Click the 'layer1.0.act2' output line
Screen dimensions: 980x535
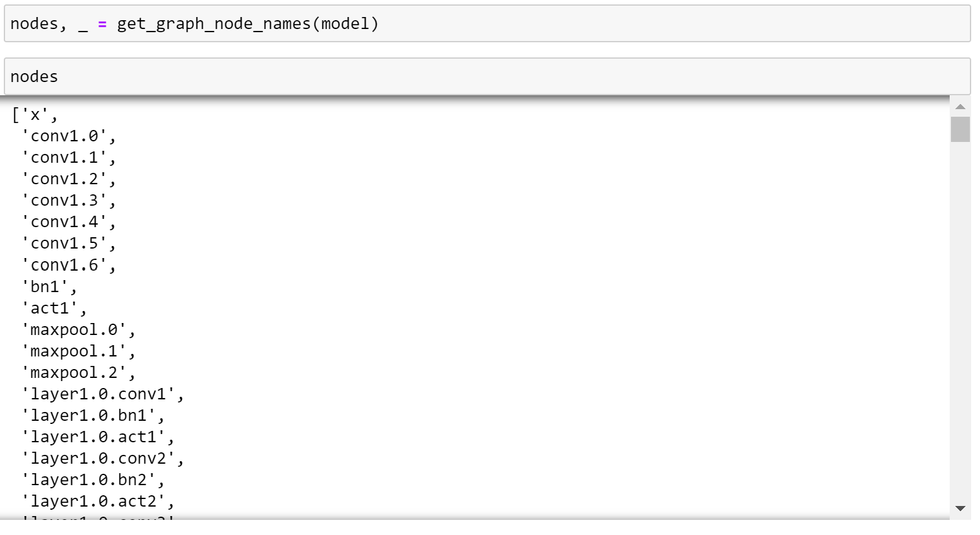[99, 501]
